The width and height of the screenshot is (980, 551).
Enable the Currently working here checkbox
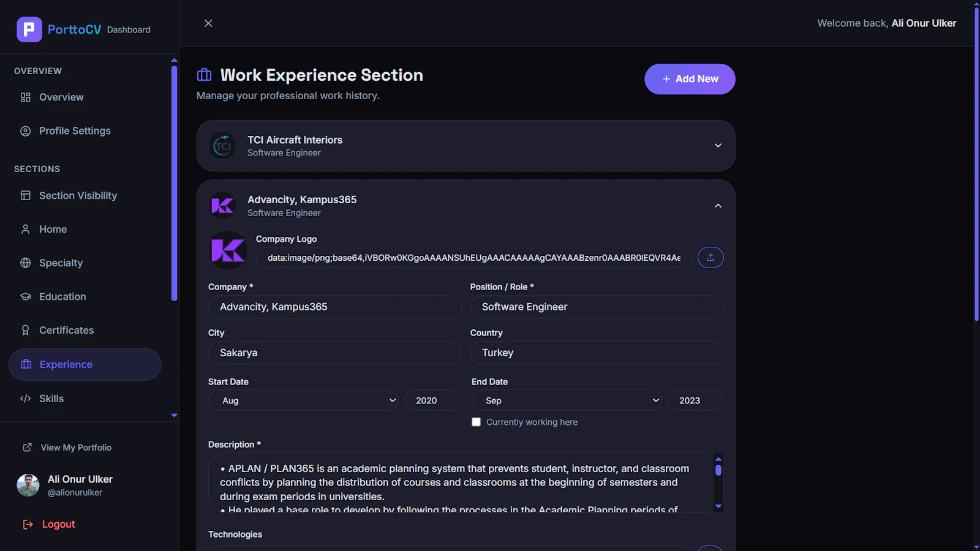[476, 422]
